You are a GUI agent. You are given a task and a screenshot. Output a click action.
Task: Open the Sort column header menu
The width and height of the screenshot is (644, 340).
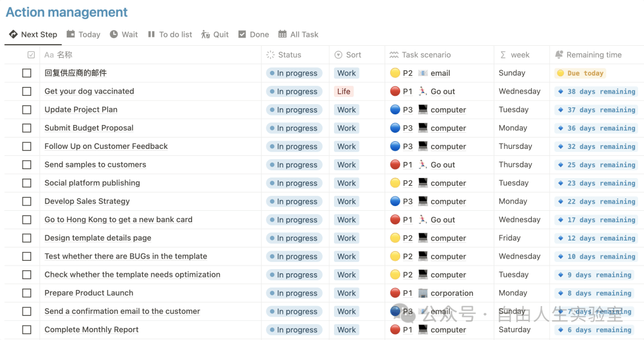click(348, 55)
